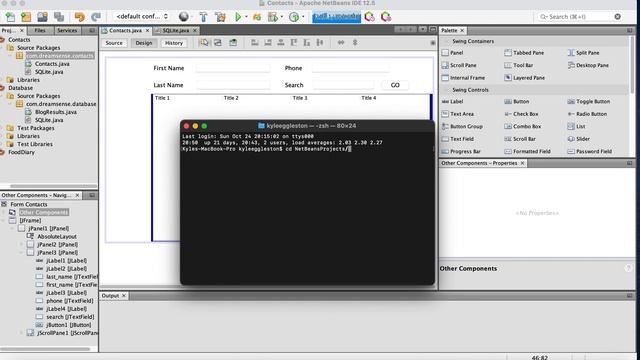
Task: Run the project with green play icon
Action: (238, 17)
